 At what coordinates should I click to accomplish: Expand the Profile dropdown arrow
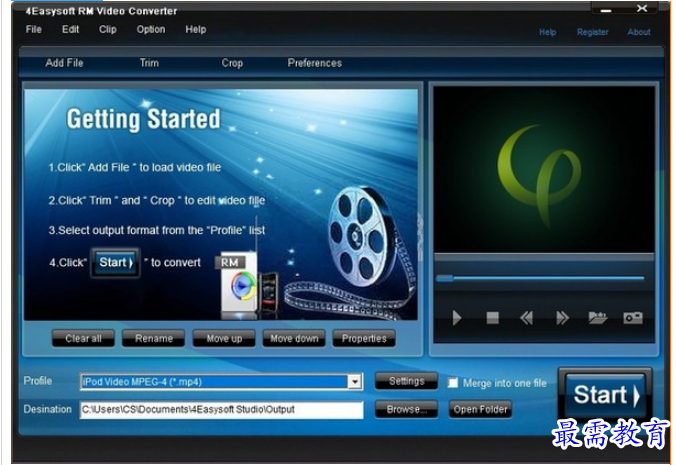[355, 381]
